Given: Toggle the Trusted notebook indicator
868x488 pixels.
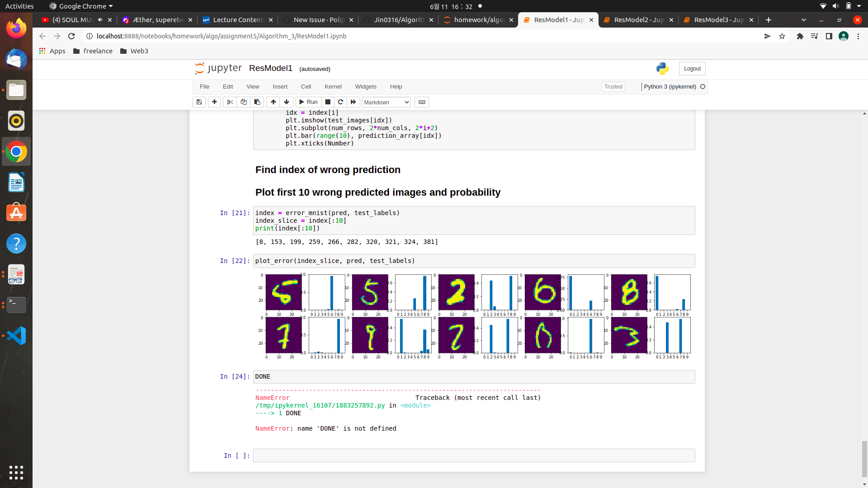Looking at the screenshot, I should click(x=613, y=87).
